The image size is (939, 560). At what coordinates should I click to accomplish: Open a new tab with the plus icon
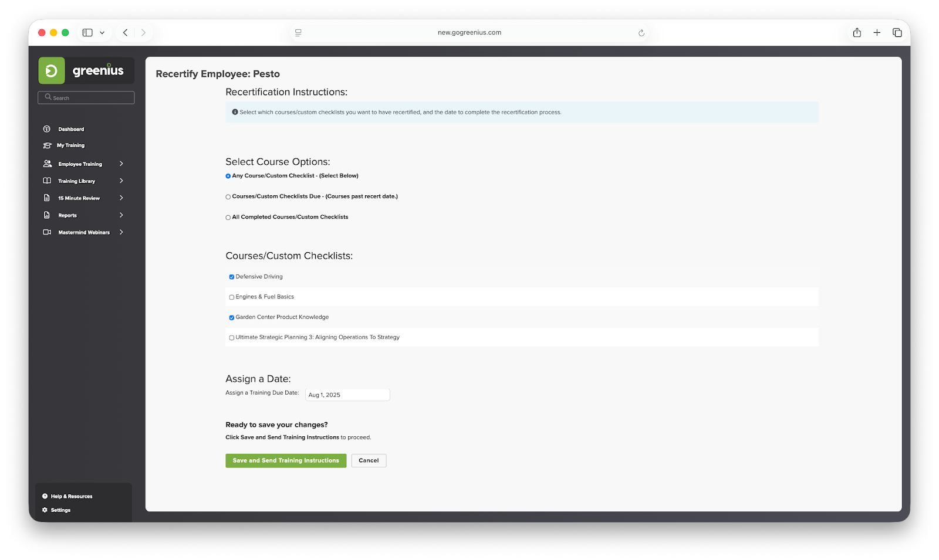(877, 33)
